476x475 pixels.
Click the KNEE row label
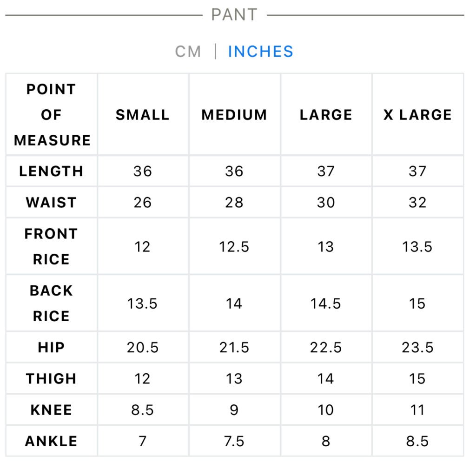(x=51, y=410)
